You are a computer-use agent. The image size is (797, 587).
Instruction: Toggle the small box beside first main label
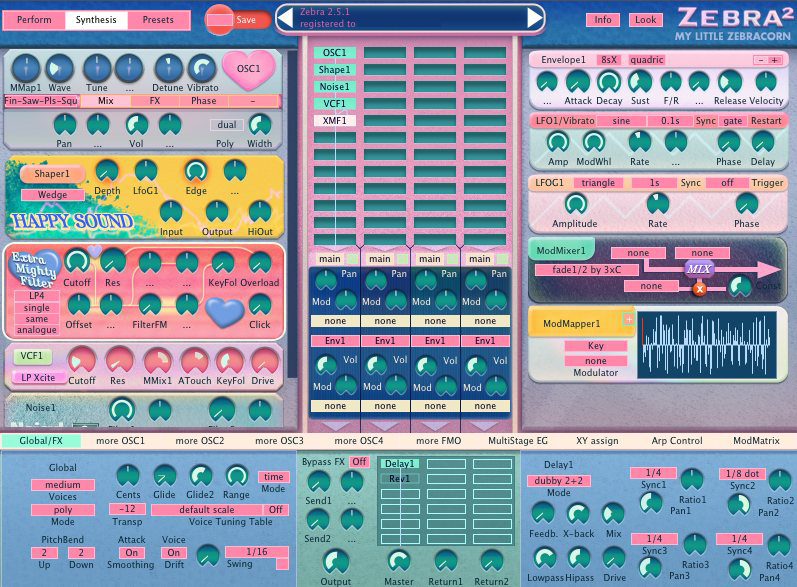(x=351, y=259)
